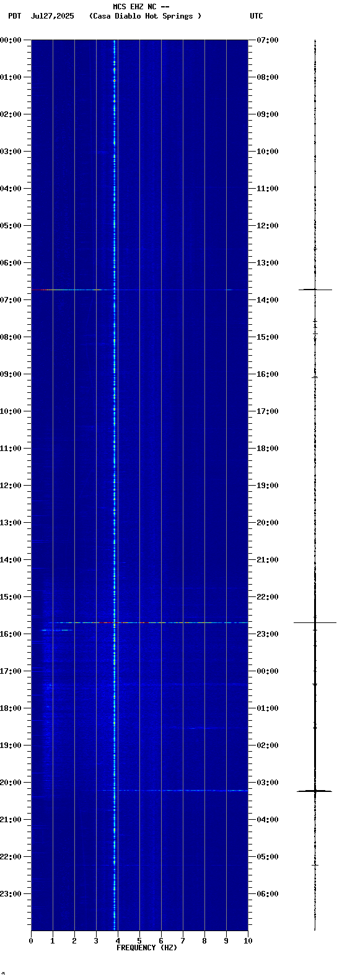
Task: Click the 19:00 UTC time label
Action: click(x=267, y=485)
